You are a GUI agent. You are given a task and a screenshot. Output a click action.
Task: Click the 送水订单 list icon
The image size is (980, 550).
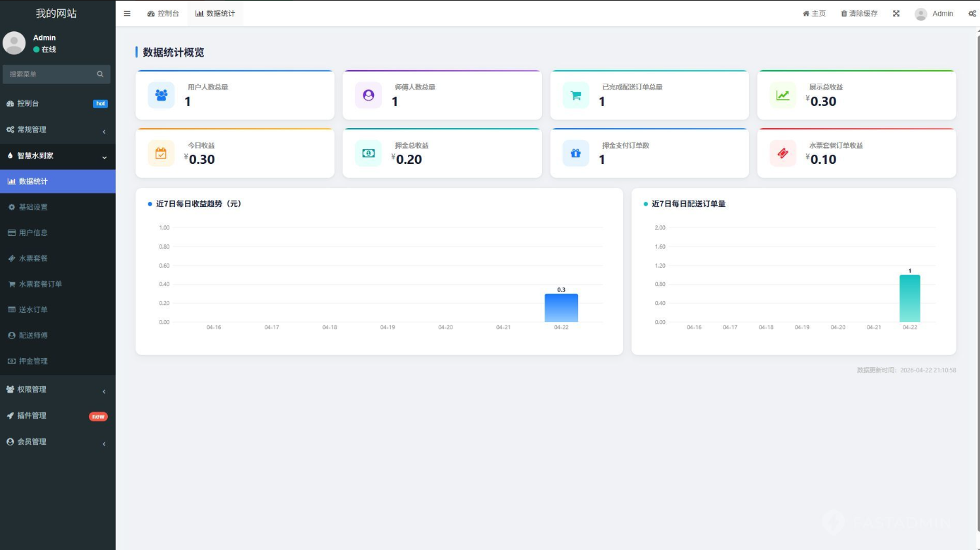tap(12, 310)
